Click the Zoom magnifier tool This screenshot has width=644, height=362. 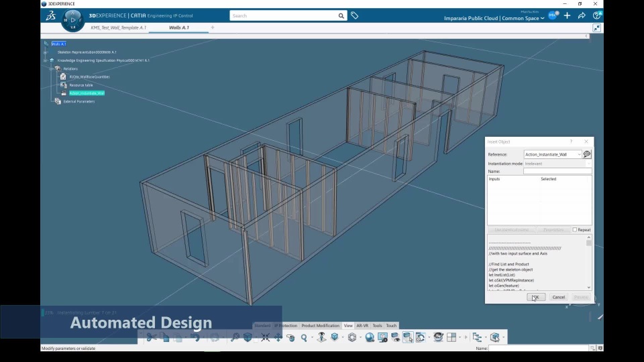click(x=304, y=337)
